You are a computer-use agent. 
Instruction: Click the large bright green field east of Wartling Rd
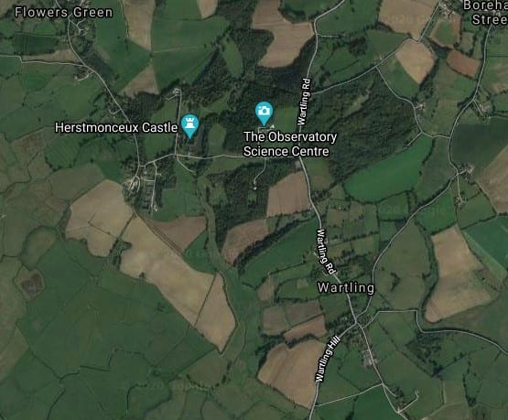coord(389,171)
